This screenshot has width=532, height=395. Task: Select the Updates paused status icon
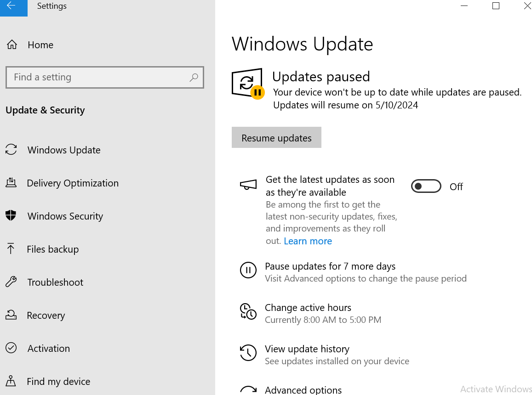(x=248, y=84)
